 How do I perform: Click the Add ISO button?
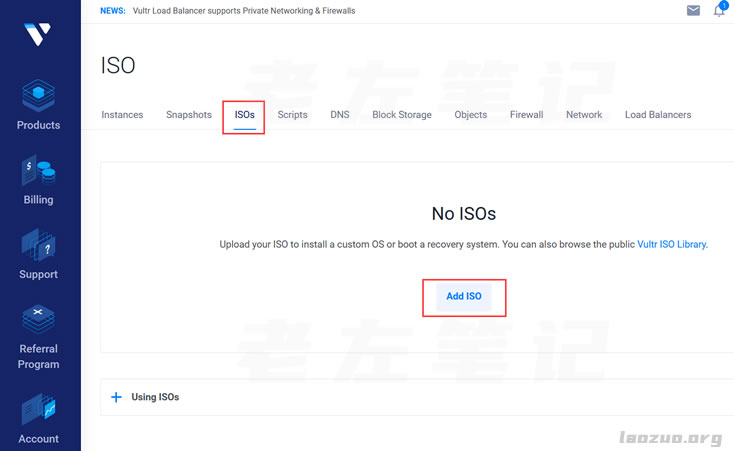point(463,296)
